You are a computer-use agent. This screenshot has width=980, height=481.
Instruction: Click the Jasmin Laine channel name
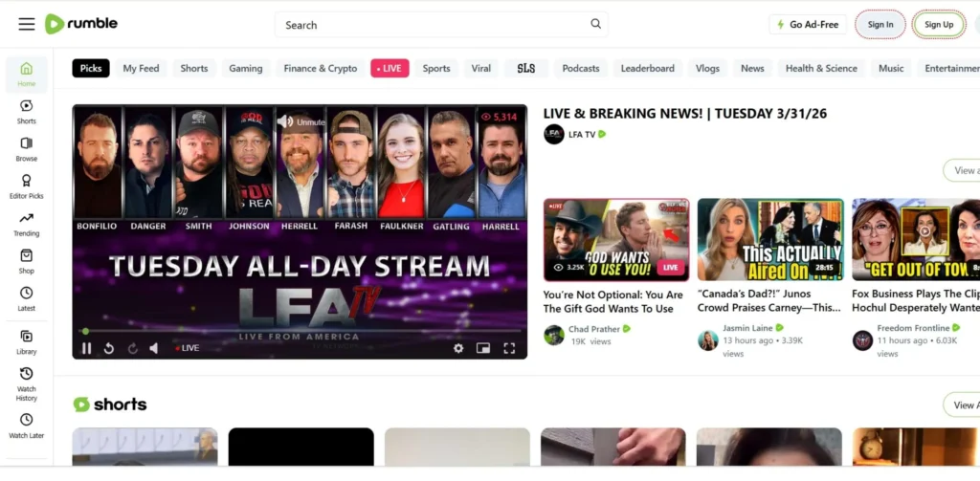point(748,328)
